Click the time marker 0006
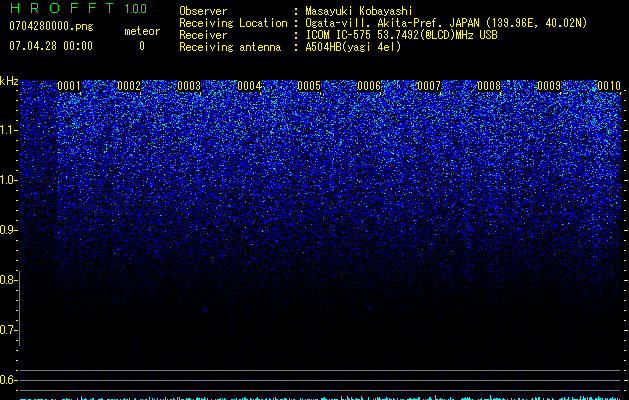Viewport: 629px width, 400px height. pos(369,86)
